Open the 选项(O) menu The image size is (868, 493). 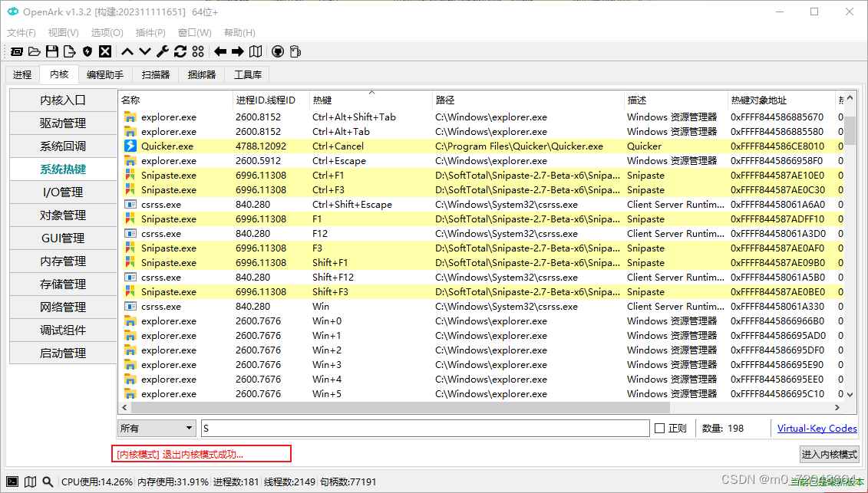click(x=107, y=33)
